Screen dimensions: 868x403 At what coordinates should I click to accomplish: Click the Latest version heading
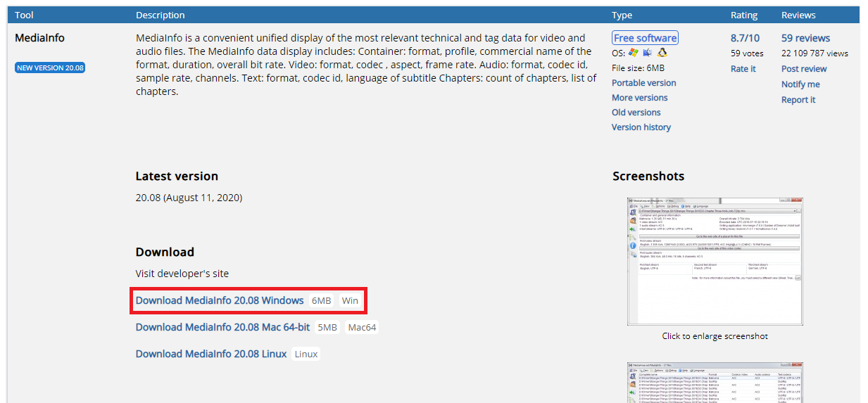tap(177, 176)
